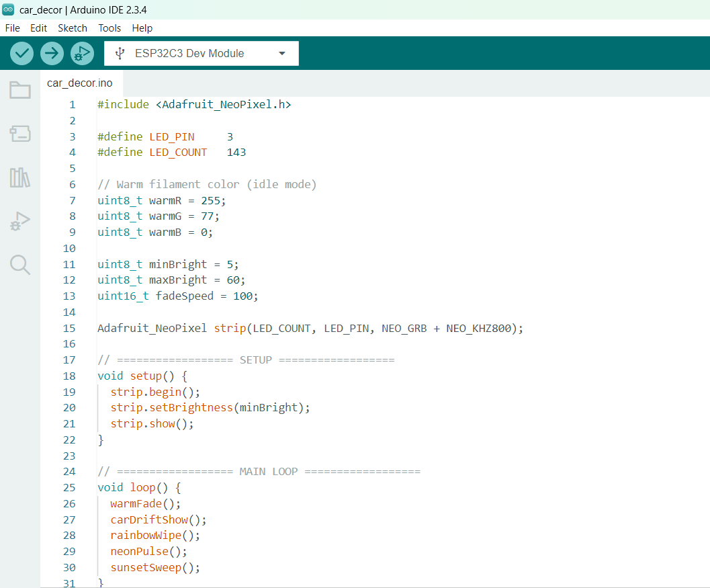Click the rainbowWipe() call
710x588 pixels.
point(155,536)
